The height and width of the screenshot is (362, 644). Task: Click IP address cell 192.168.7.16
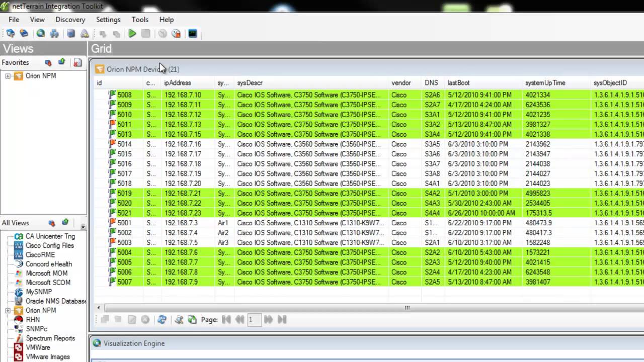click(x=183, y=144)
